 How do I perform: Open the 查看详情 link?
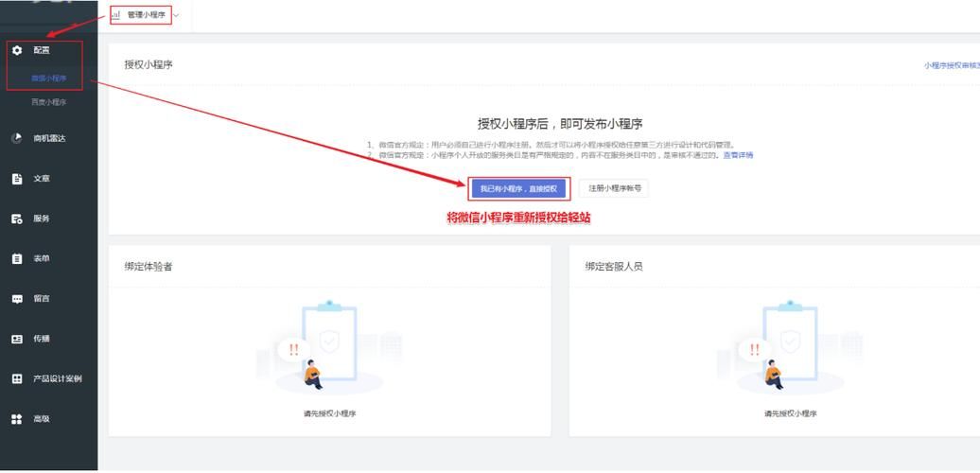[x=738, y=155]
